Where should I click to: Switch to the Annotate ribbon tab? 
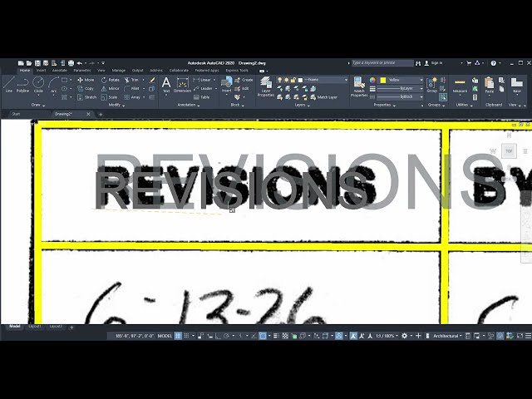[x=59, y=71]
